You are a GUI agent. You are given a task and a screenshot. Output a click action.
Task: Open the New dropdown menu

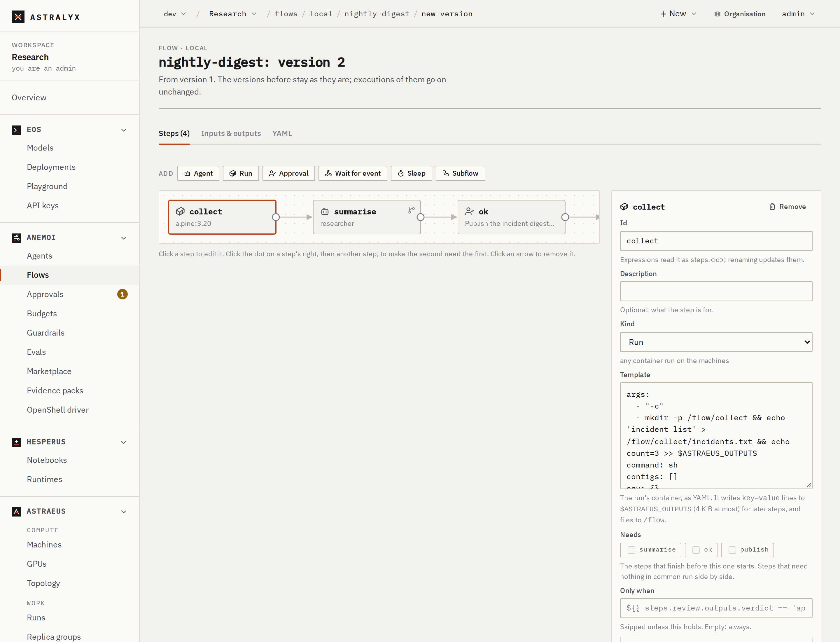[x=678, y=14]
